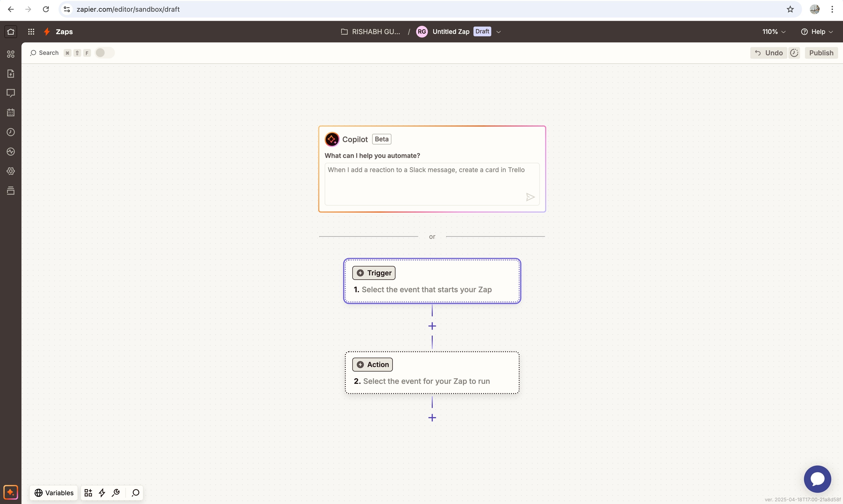Click the Undo button

[769, 53]
